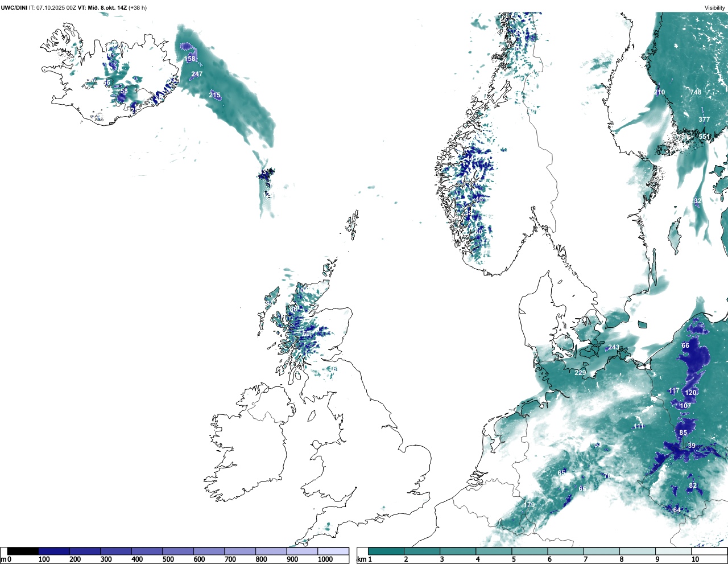Click the '215' visibility value over the sea

(214, 95)
